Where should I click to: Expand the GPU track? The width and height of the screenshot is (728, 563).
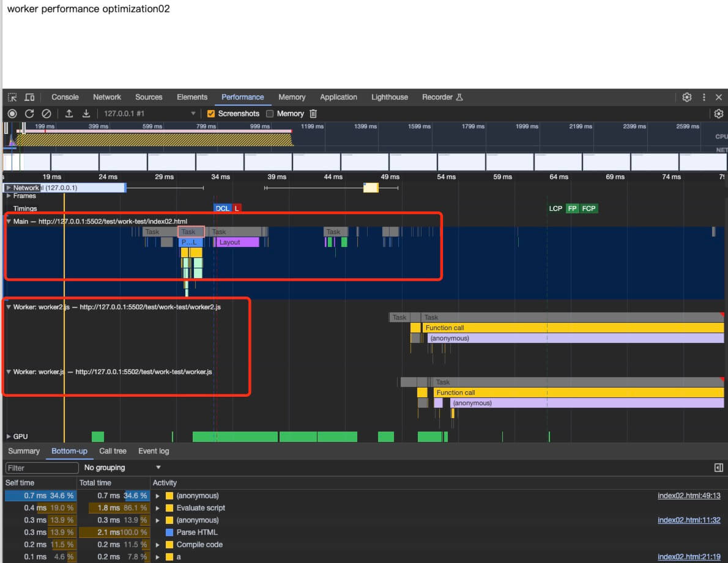coord(9,436)
